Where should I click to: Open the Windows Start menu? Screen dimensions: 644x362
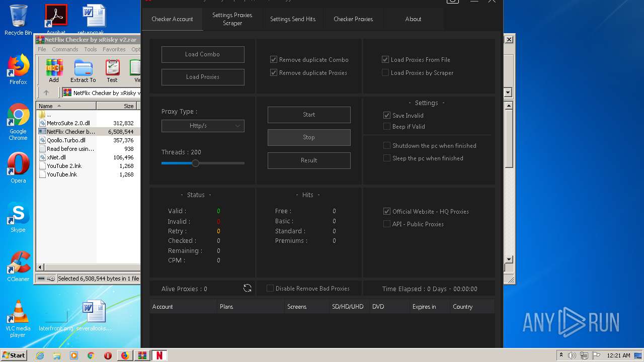[14, 355]
